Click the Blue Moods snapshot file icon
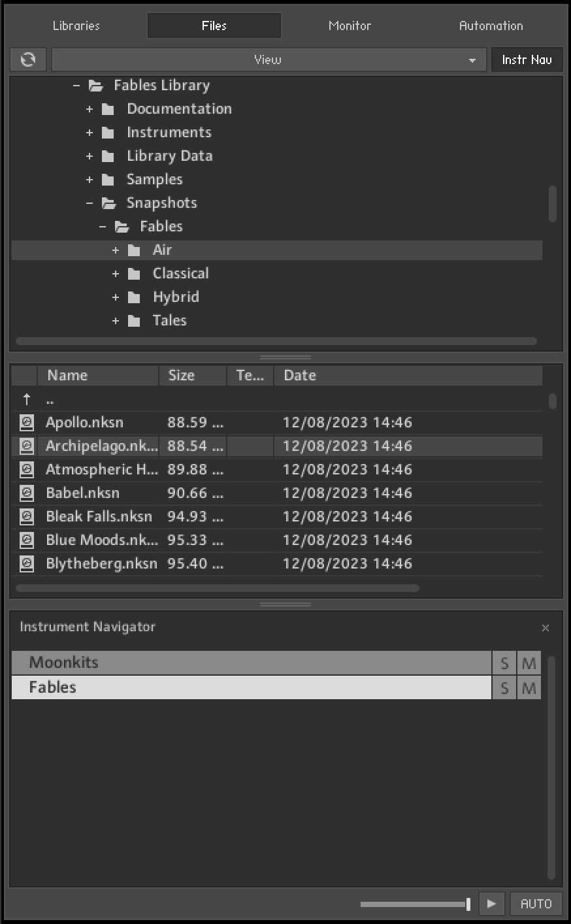 pyautogui.click(x=24, y=540)
